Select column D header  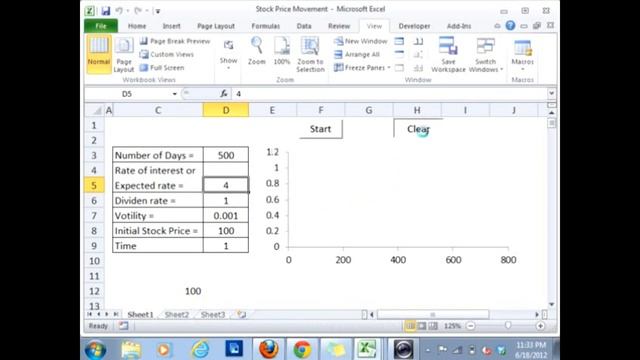point(226,110)
